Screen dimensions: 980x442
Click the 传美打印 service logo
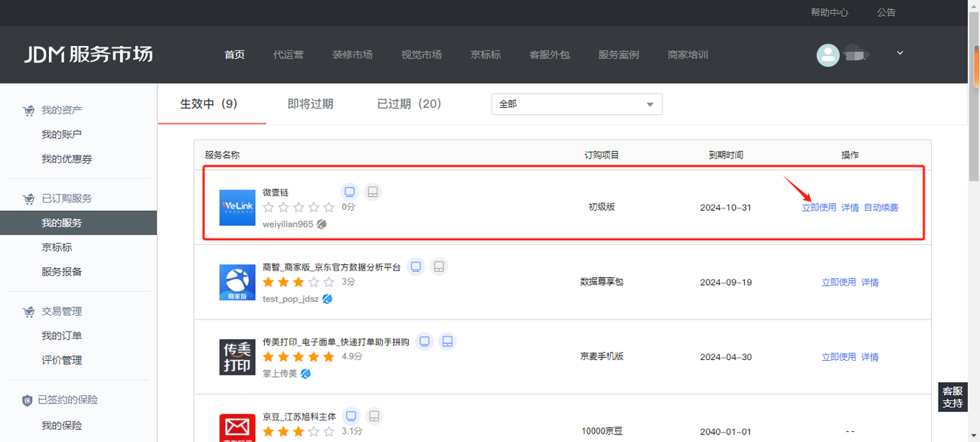click(x=237, y=357)
